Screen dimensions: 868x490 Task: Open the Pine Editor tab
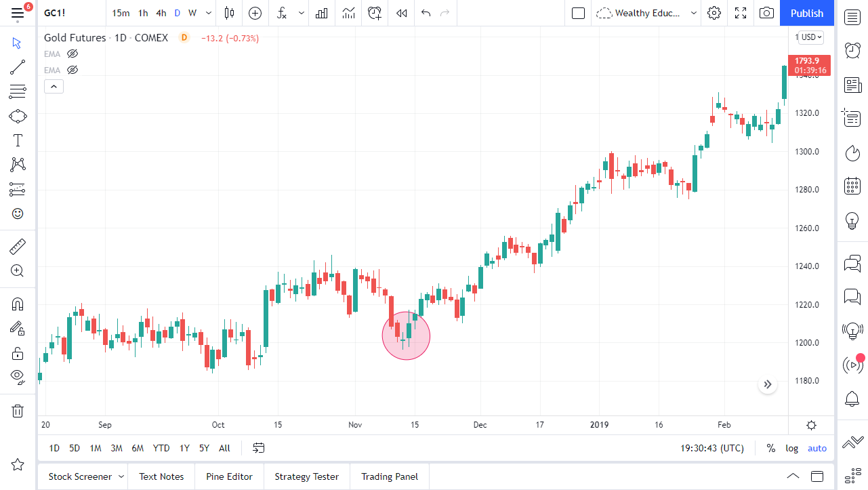pyautogui.click(x=229, y=476)
